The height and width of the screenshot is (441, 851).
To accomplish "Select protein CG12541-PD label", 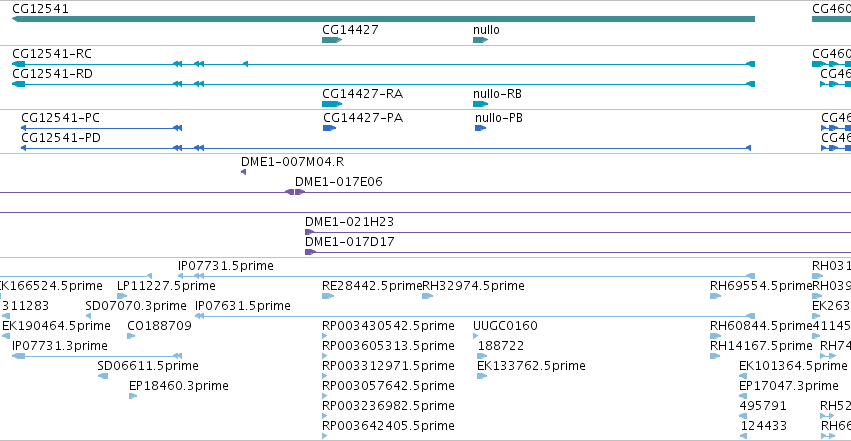I will coord(61,138).
